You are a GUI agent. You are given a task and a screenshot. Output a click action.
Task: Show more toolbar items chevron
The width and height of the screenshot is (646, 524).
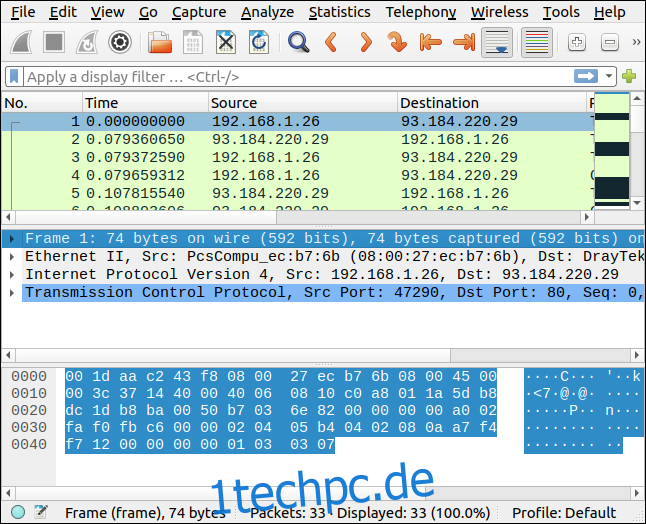(x=636, y=42)
